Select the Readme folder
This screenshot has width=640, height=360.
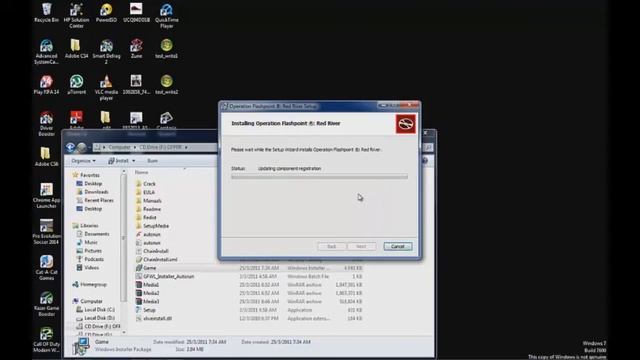pos(149,209)
